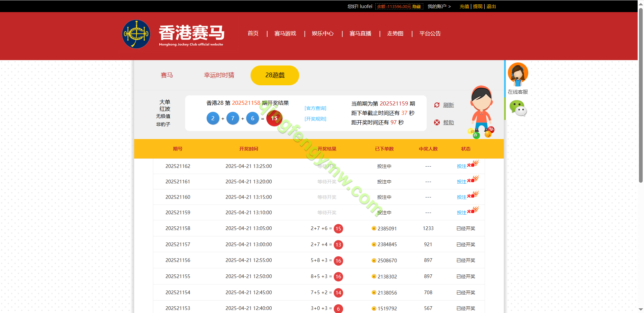Click 投注 for period 202521162
This screenshot has height=313, width=644.
click(462, 166)
